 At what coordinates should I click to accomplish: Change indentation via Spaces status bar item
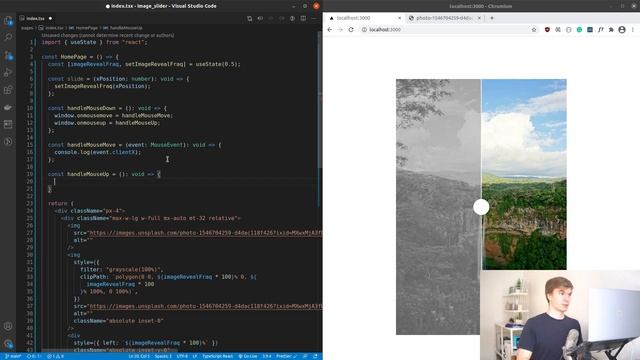[x=163, y=356]
